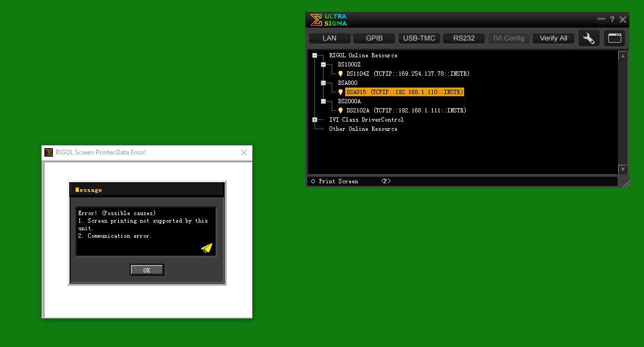Click the USB-TMC button

point(419,38)
